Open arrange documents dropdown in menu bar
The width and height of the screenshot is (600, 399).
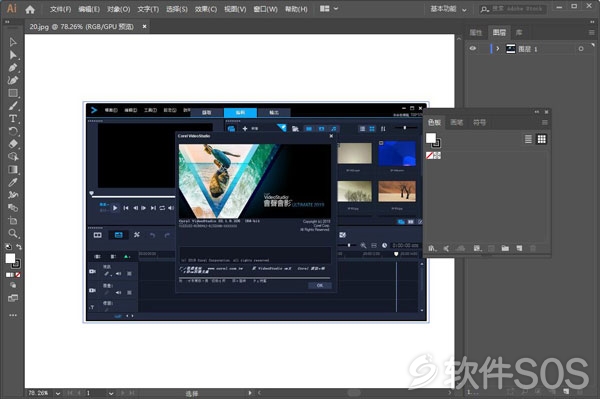tap(329, 8)
